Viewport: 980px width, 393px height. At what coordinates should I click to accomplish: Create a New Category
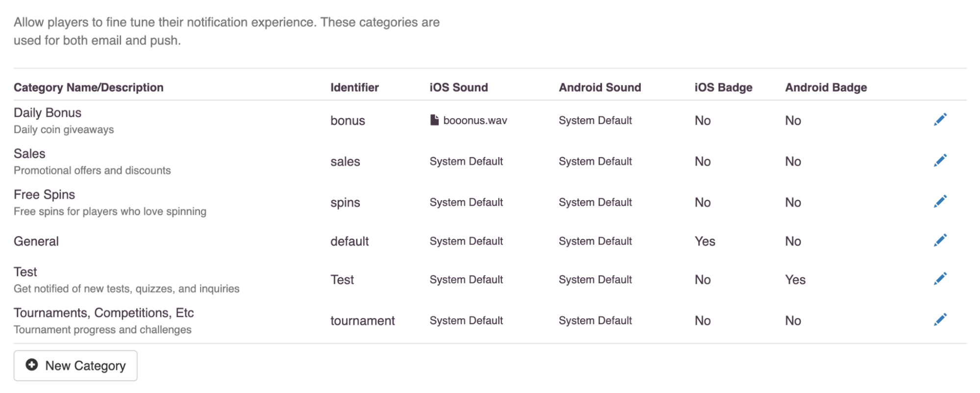tap(75, 366)
